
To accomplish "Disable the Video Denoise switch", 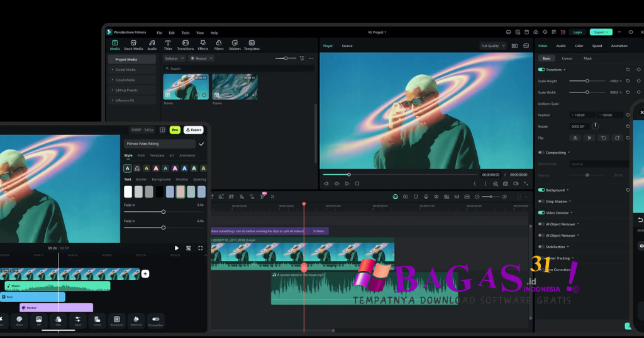I will pyautogui.click(x=541, y=213).
